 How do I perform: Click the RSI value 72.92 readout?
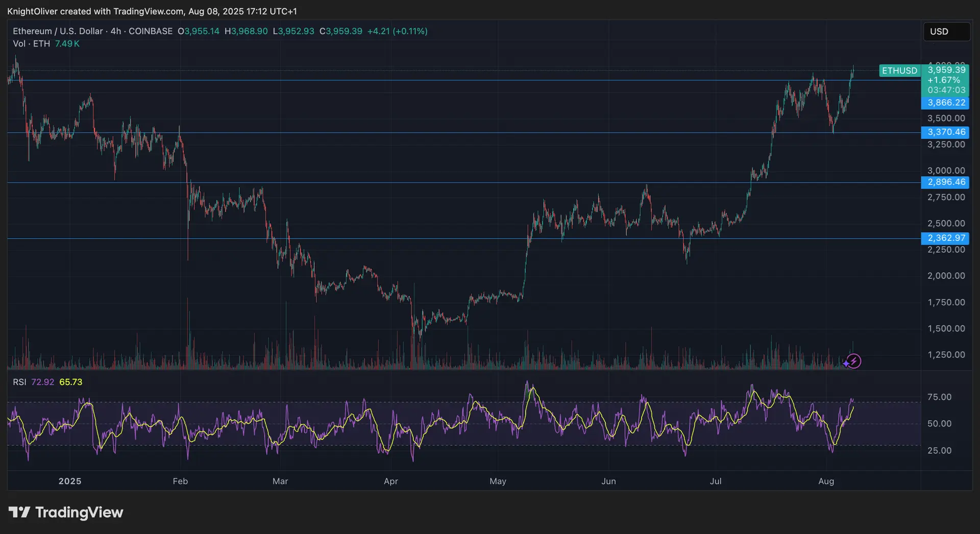(43, 382)
